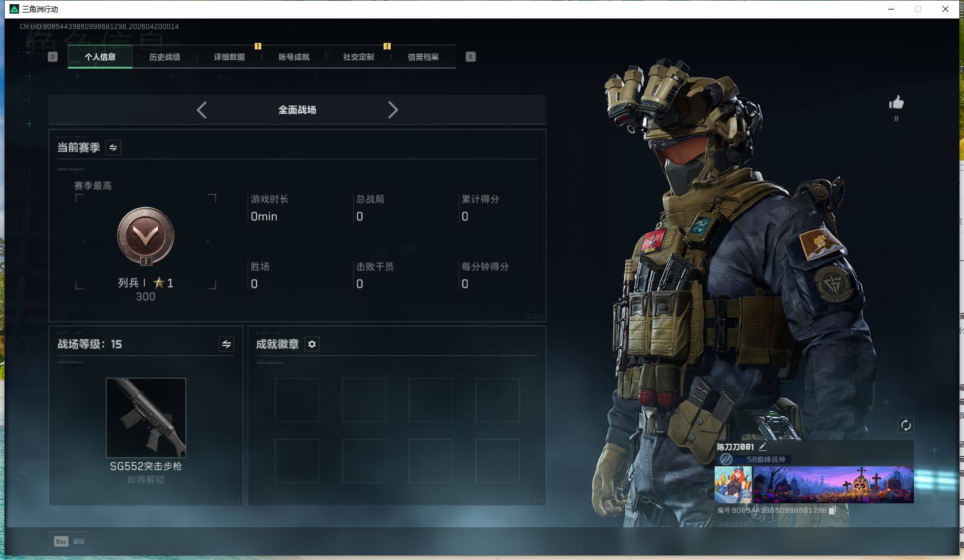Open the player avatar picture

click(733, 485)
